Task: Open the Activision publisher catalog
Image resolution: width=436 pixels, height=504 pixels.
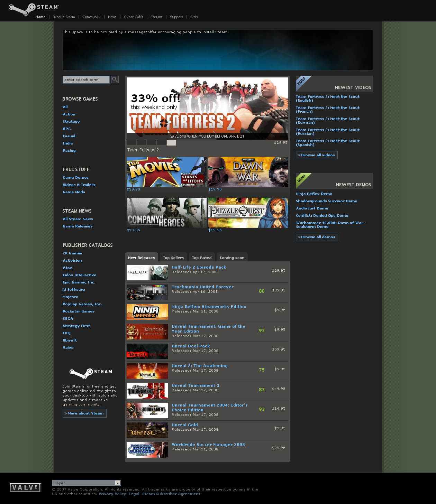Action: tap(72, 261)
